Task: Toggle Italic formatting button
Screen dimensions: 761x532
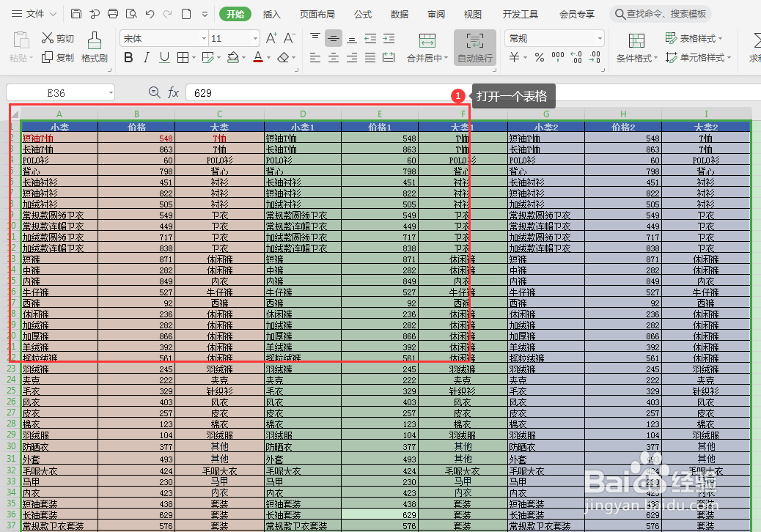Action: (146, 58)
